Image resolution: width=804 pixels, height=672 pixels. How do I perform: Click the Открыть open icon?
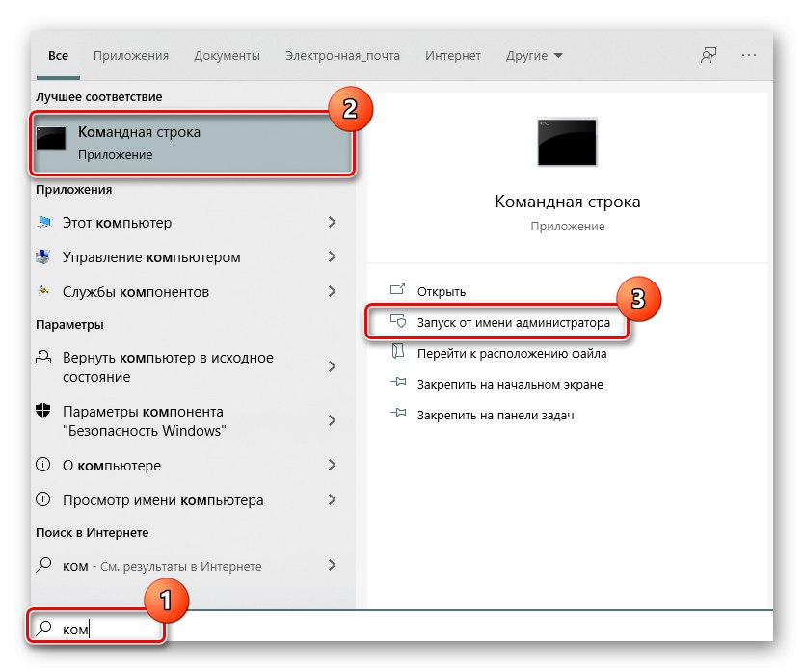pos(398,290)
